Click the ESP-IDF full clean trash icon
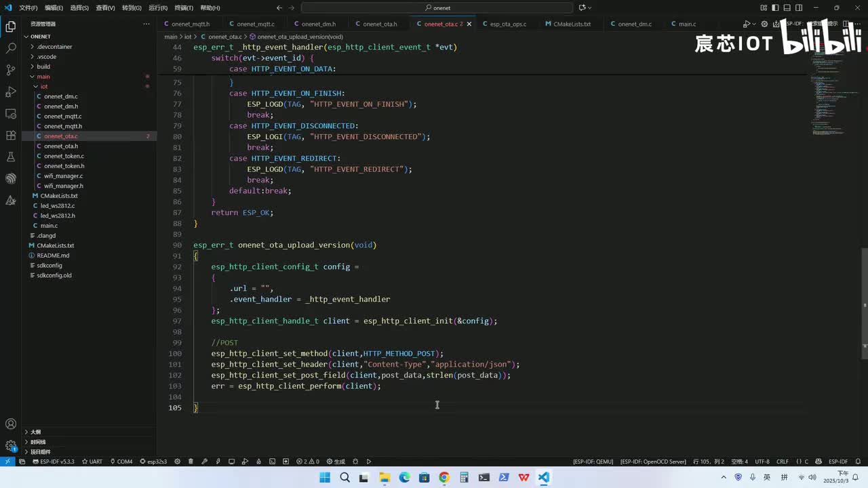Screen dimensions: 868x488 pyautogui.click(x=191, y=462)
